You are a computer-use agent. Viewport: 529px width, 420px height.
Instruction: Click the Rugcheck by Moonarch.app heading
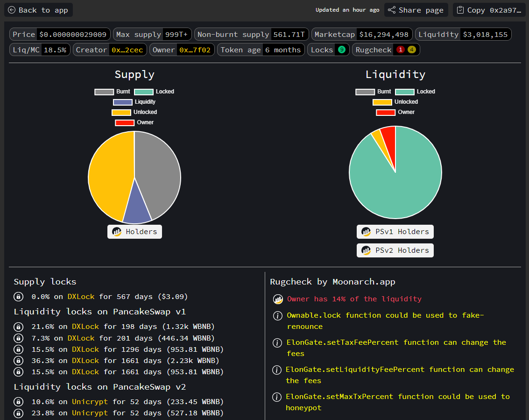[x=332, y=282]
